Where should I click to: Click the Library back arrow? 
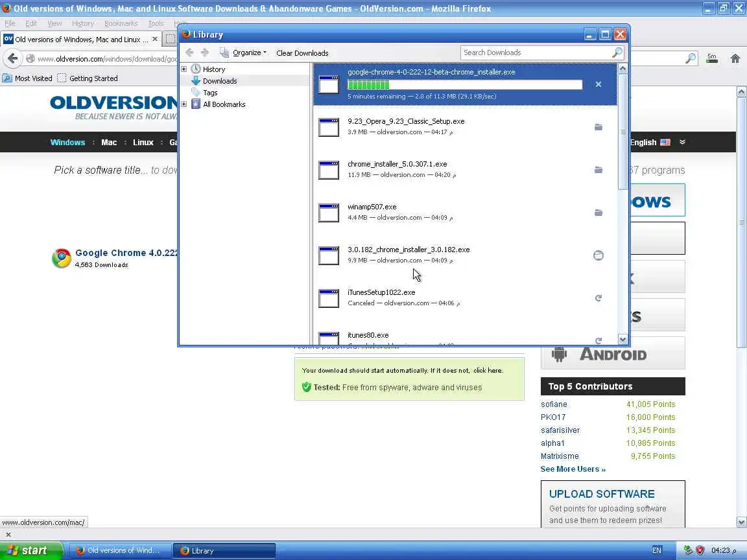[189, 52]
